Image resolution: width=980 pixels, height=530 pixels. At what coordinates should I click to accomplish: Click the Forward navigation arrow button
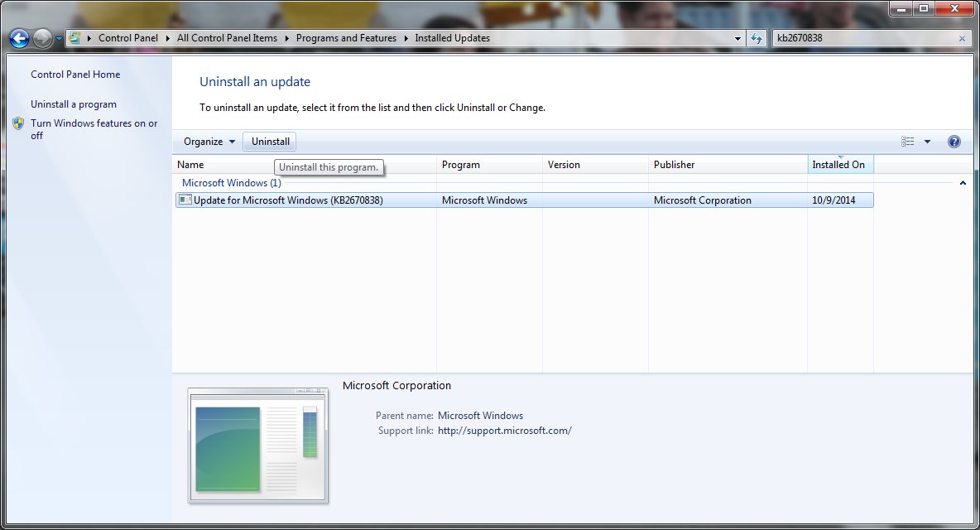pos(42,39)
